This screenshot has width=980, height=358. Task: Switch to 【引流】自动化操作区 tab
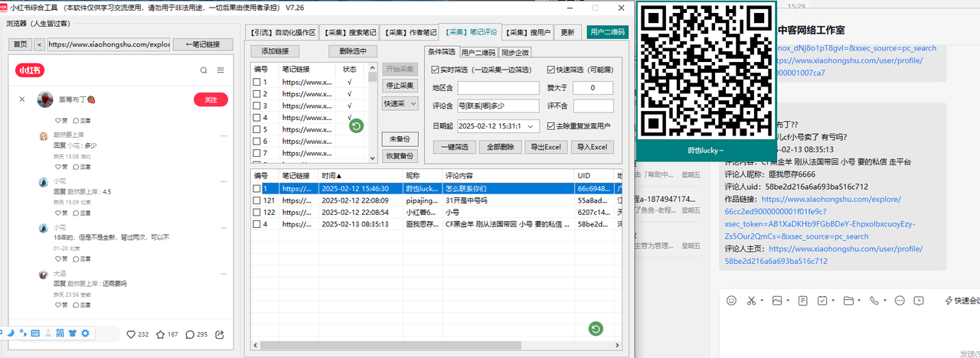[283, 32]
